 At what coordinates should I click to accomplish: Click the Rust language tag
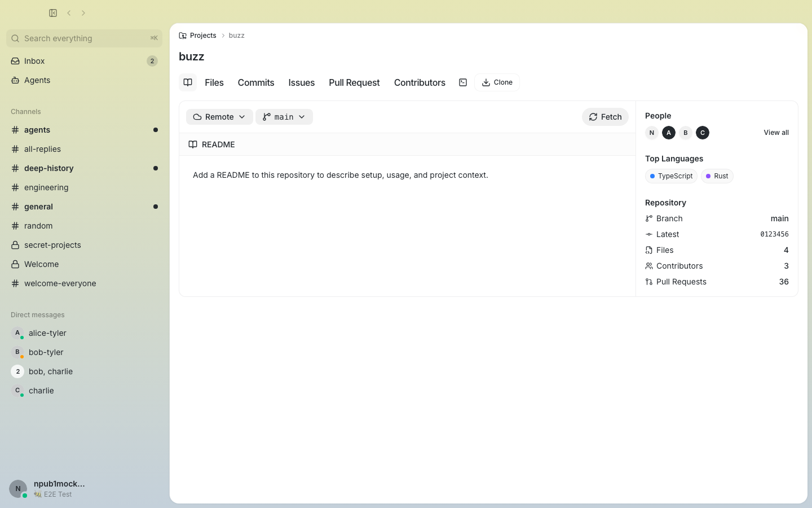point(717,176)
